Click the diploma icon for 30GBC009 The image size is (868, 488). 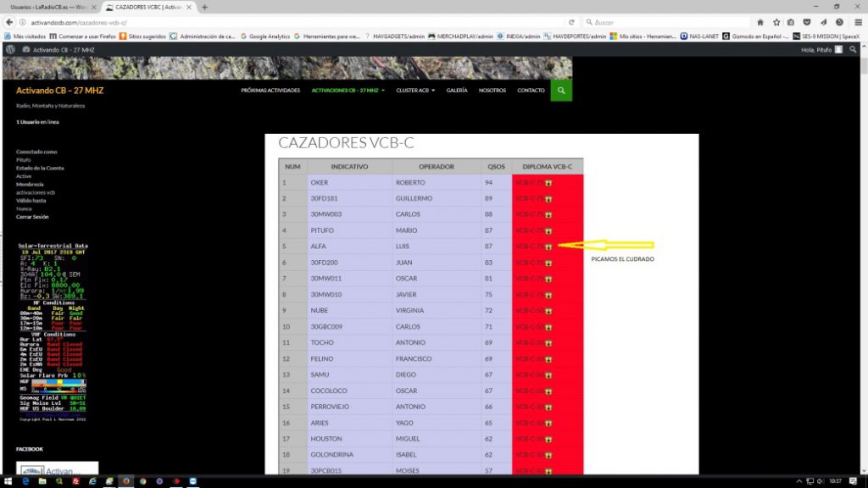(548, 327)
